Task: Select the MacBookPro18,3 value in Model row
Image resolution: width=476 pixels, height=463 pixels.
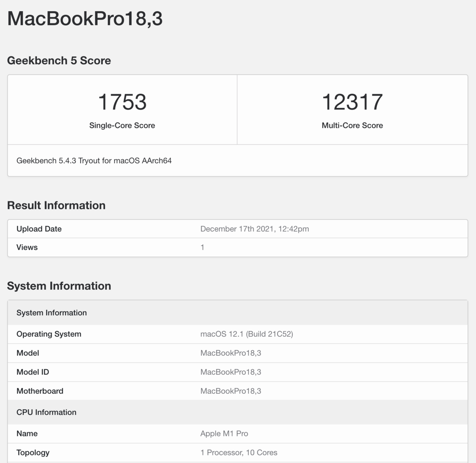Action: [x=231, y=353]
